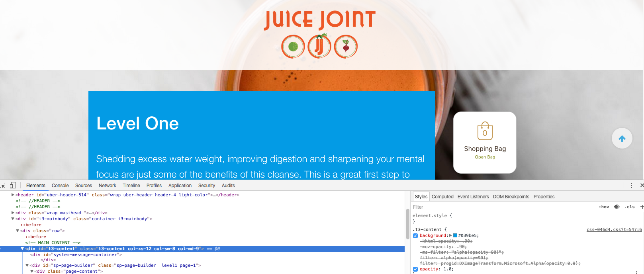The width and height of the screenshot is (644, 274).
Task: Uncheck the background property checkbox
Action: [x=415, y=236]
